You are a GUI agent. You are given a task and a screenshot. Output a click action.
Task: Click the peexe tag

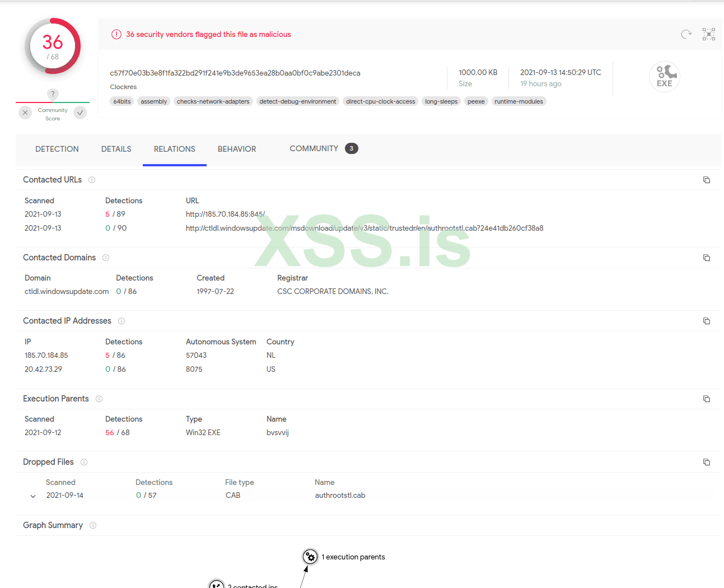476,101
